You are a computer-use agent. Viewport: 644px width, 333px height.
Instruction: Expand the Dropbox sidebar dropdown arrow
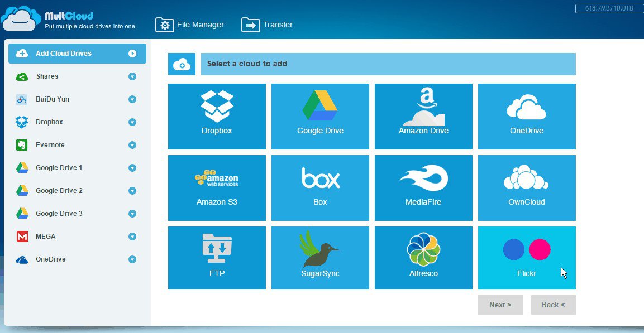pyautogui.click(x=132, y=122)
